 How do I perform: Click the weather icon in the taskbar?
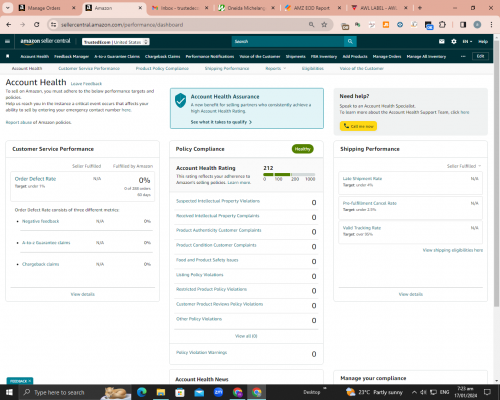pos(350,392)
